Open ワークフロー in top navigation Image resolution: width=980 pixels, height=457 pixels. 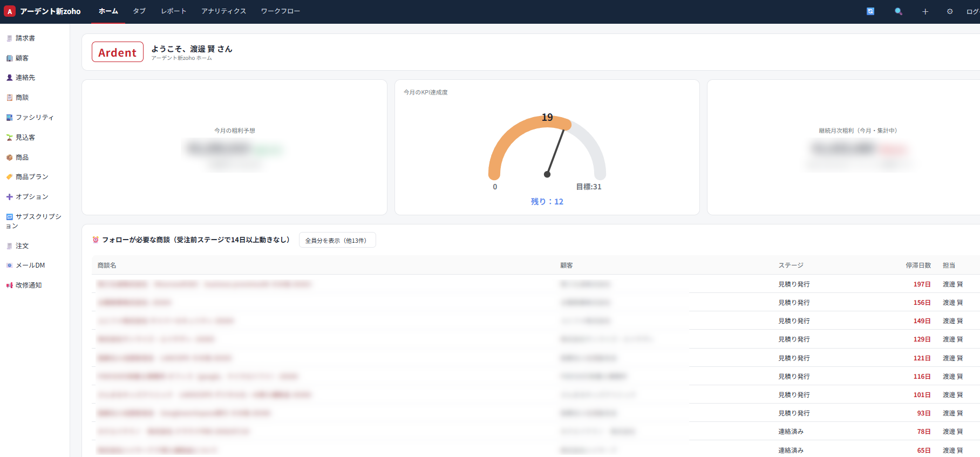click(281, 11)
